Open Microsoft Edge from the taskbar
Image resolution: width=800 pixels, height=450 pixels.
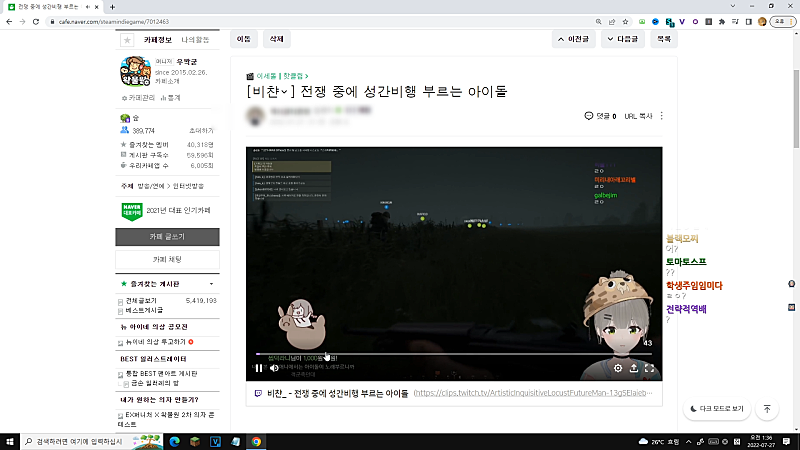tap(174, 441)
